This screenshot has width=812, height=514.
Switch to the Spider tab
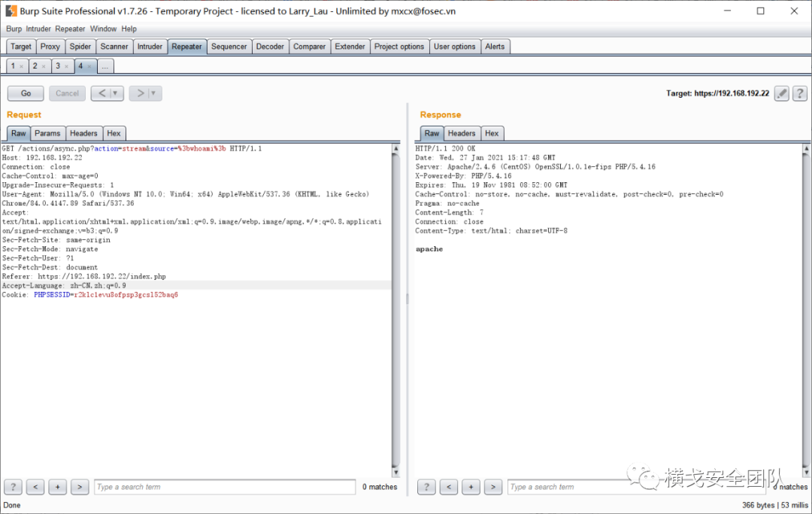click(x=80, y=47)
